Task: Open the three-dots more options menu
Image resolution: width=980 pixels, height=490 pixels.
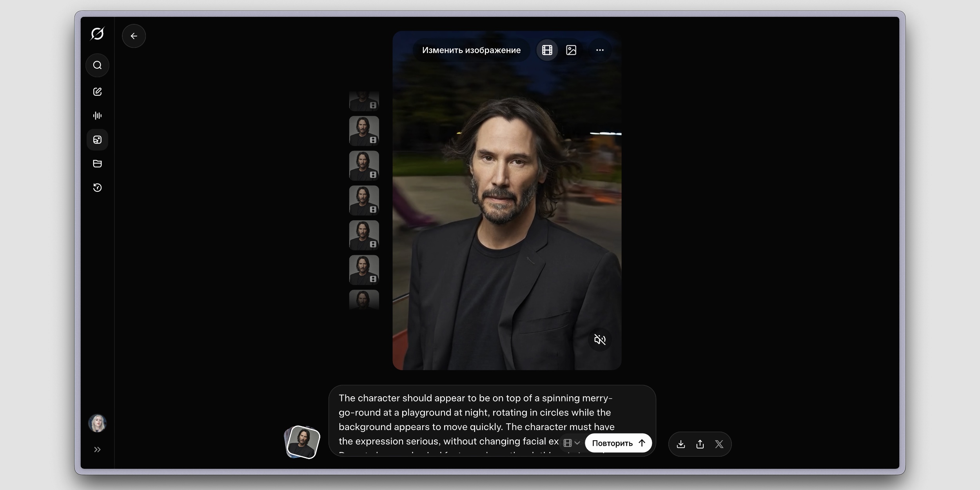Action: 600,50
